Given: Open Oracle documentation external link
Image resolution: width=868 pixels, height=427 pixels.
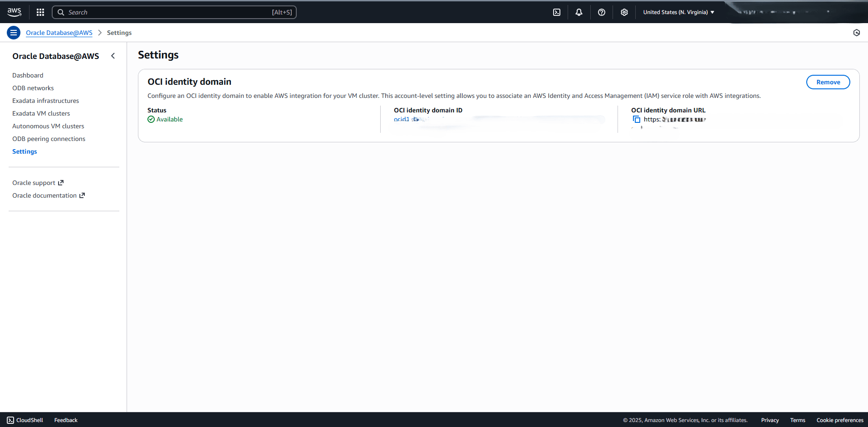Looking at the screenshot, I should point(44,195).
